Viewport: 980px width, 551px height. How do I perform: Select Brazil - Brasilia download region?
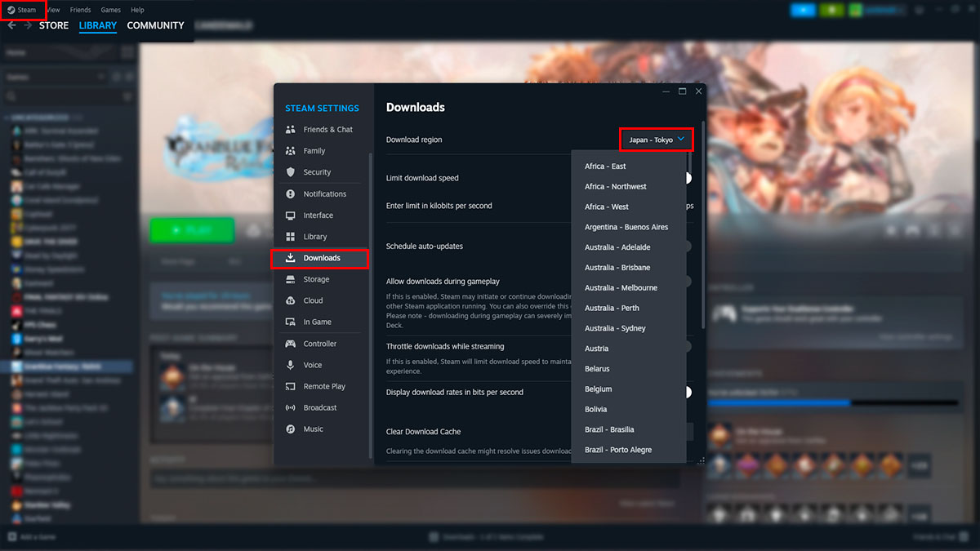(609, 429)
